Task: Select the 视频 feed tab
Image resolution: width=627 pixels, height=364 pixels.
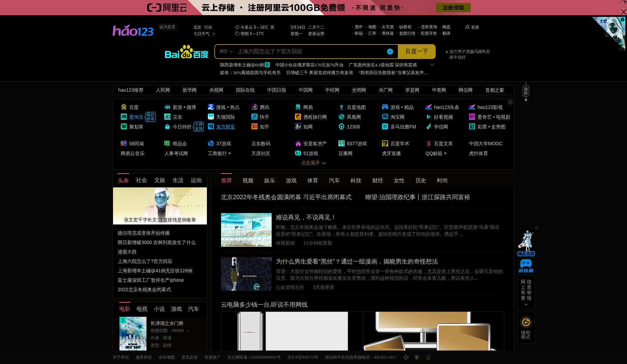Action: [248, 181]
